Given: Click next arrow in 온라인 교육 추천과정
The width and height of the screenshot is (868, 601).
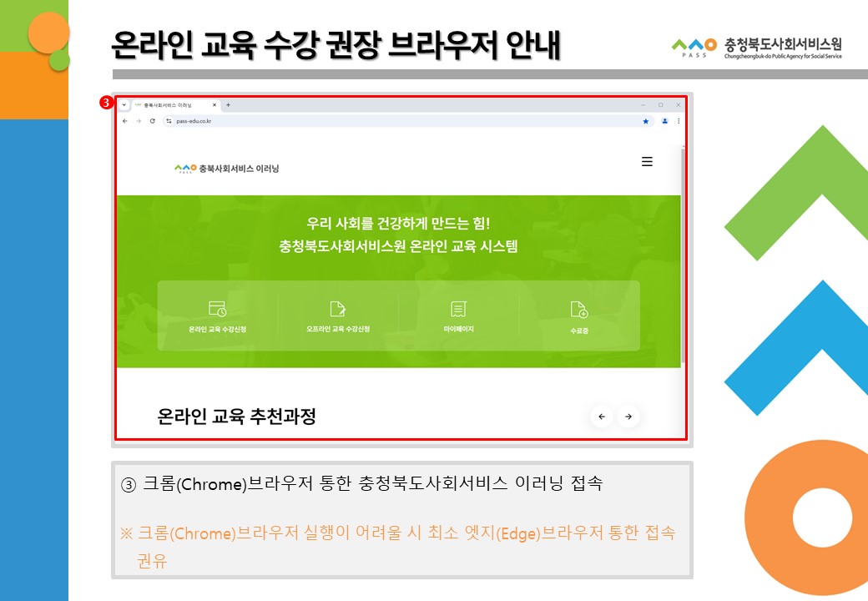Looking at the screenshot, I should [x=628, y=417].
